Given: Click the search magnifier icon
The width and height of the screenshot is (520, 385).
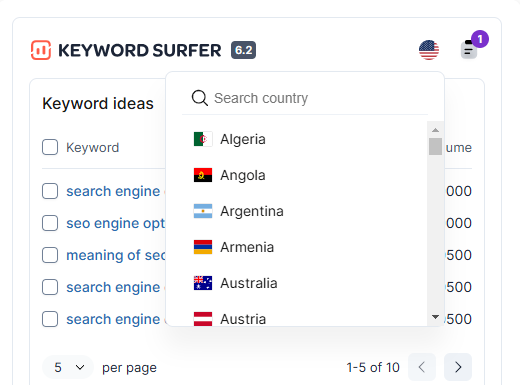Looking at the screenshot, I should point(200,98).
